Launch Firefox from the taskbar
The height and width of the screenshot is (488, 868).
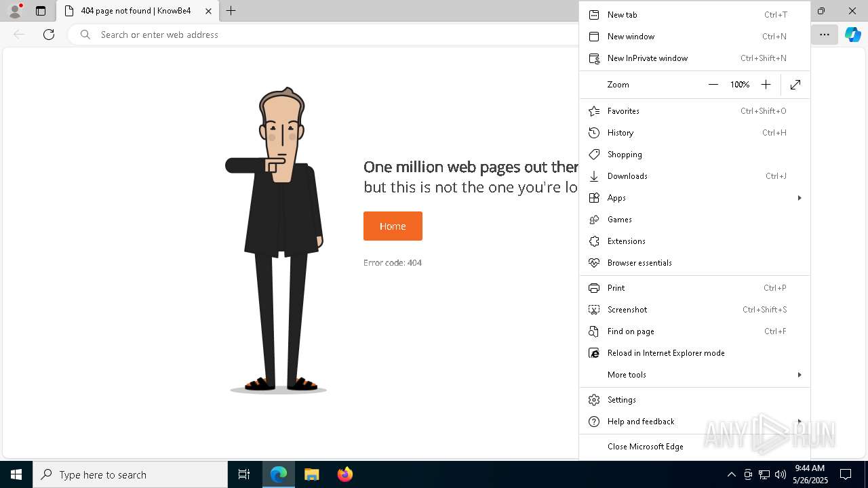(x=345, y=474)
